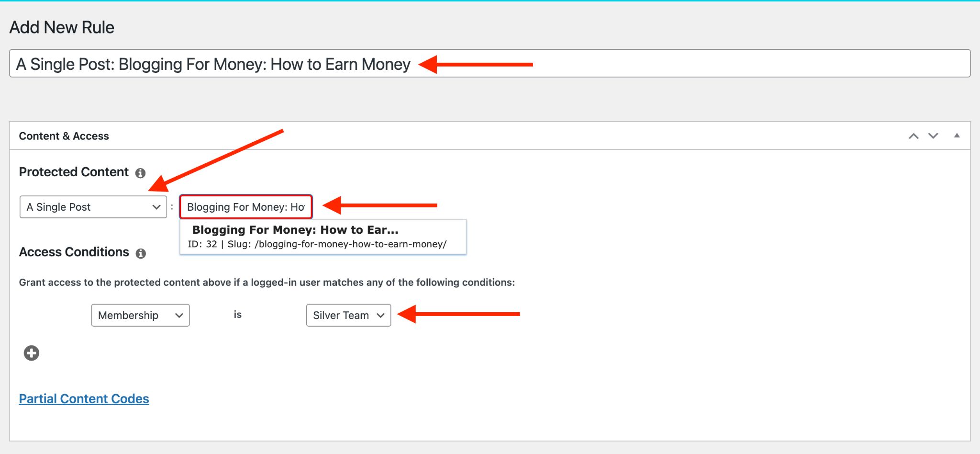The height and width of the screenshot is (454, 980).
Task: Click the Content & Access panel heading
Action: pyautogui.click(x=64, y=136)
